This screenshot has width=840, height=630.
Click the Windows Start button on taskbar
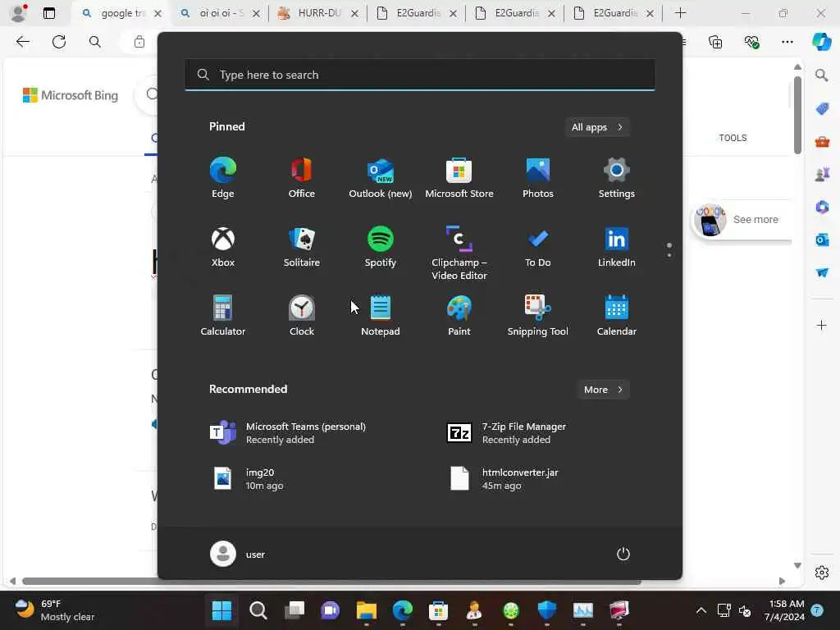click(221, 610)
